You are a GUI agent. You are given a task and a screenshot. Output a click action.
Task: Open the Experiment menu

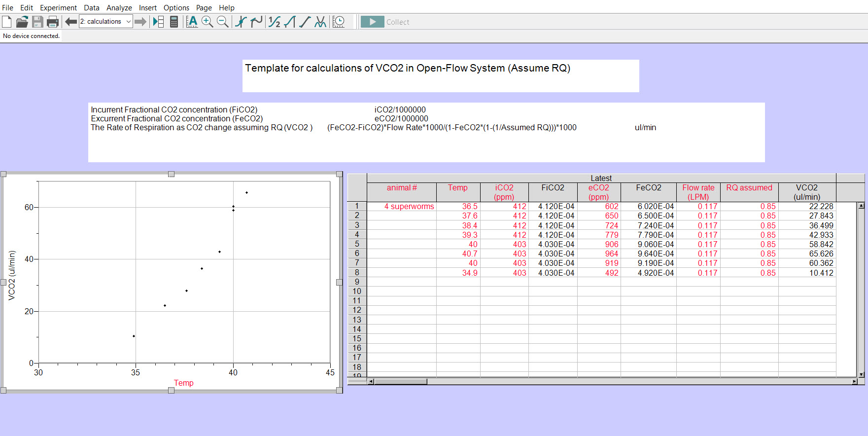coord(58,8)
